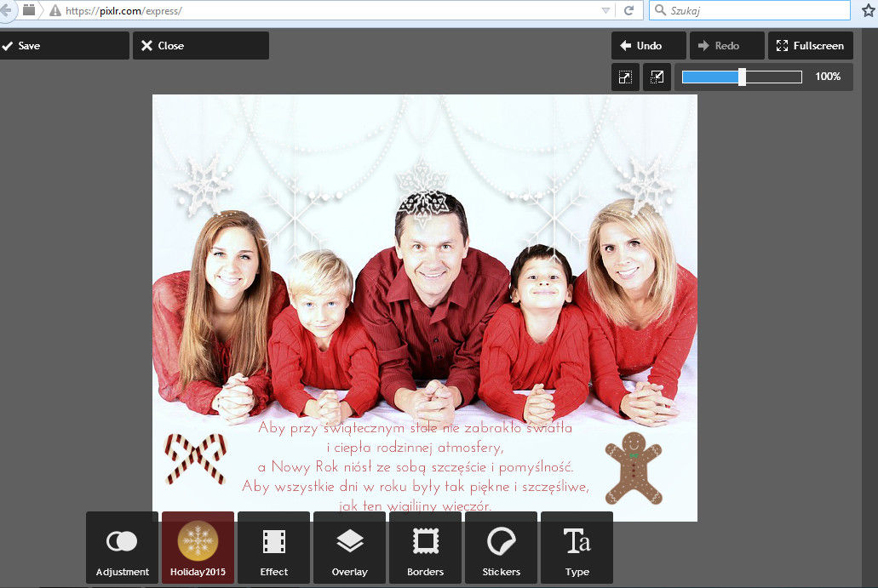Image resolution: width=878 pixels, height=588 pixels.
Task: Open the Borders panel
Action: 425,548
